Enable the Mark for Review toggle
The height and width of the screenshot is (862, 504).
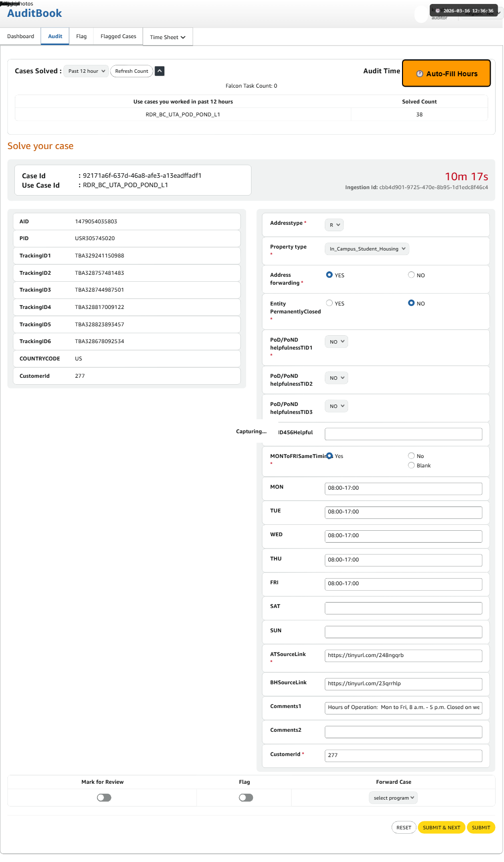pyautogui.click(x=104, y=798)
